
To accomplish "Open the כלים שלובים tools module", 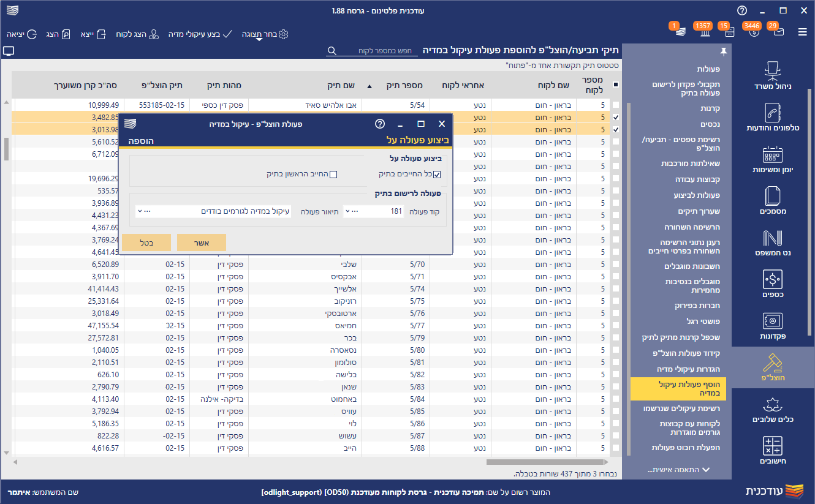I will [773, 410].
